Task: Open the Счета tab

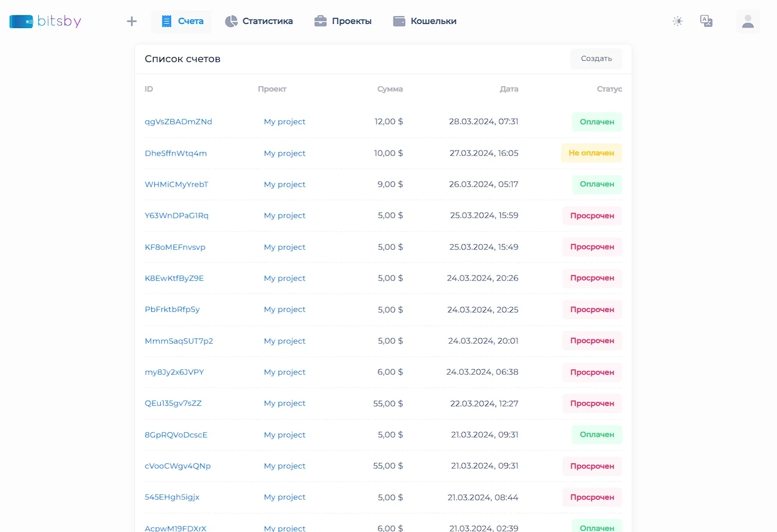Action: [x=182, y=22]
